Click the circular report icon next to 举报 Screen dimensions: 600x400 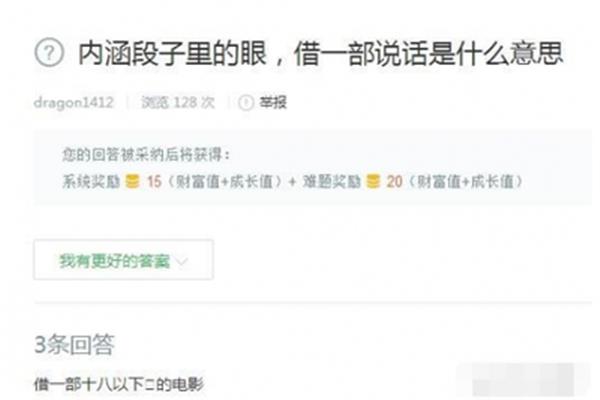tap(246, 103)
